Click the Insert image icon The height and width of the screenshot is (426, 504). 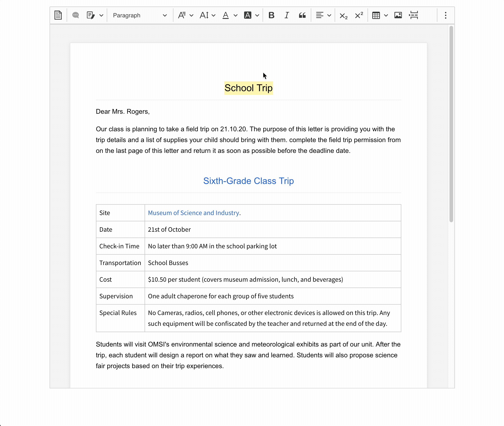point(397,15)
